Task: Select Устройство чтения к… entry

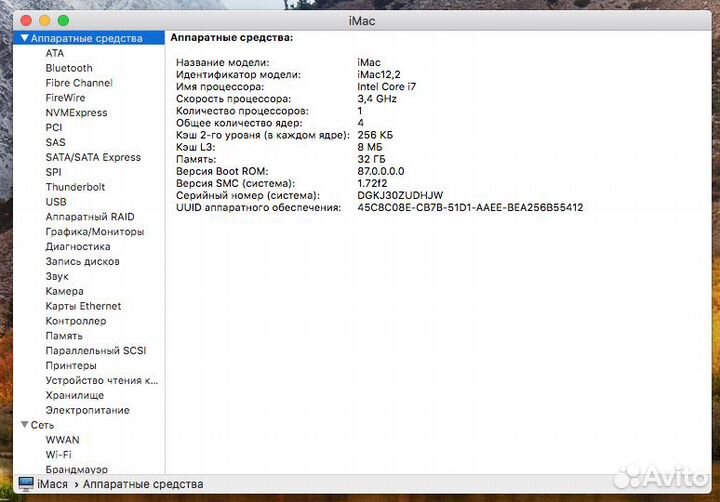Action: pyautogui.click(x=101, y=380)
